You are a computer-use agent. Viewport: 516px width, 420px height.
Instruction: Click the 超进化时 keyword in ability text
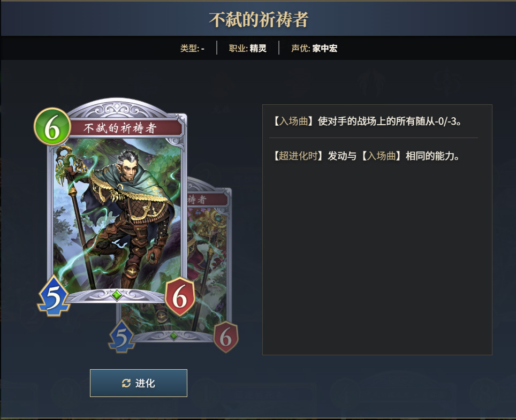[298, 156]
